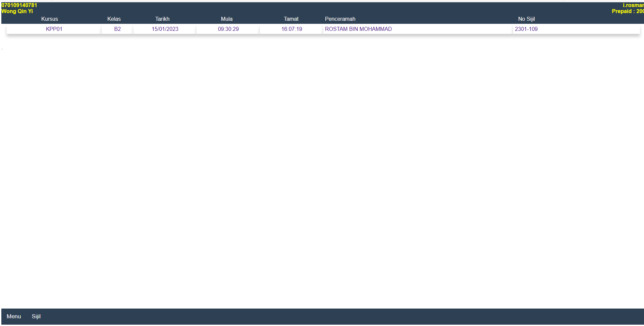This screenshot has height=326, width=644.
Task: Click start time 09:30:29
Action: pos(228,29)
